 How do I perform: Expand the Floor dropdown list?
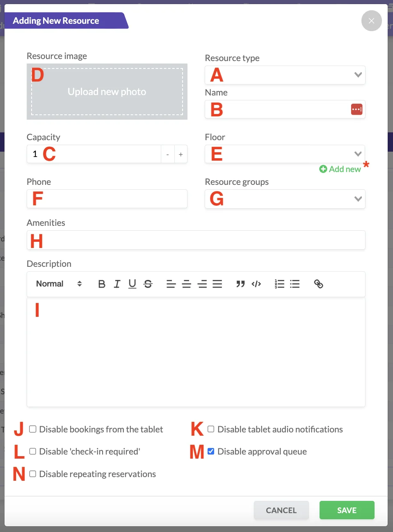[285, 154]
